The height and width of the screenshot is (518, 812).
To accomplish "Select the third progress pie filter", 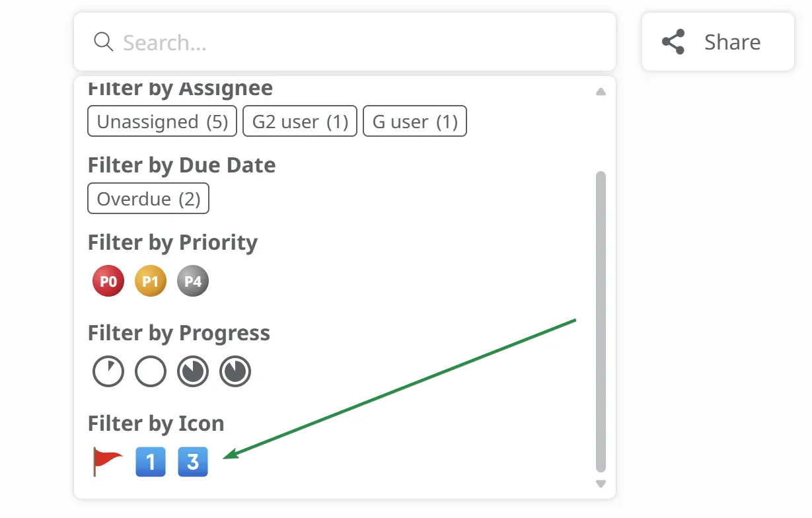I will 193,371.
